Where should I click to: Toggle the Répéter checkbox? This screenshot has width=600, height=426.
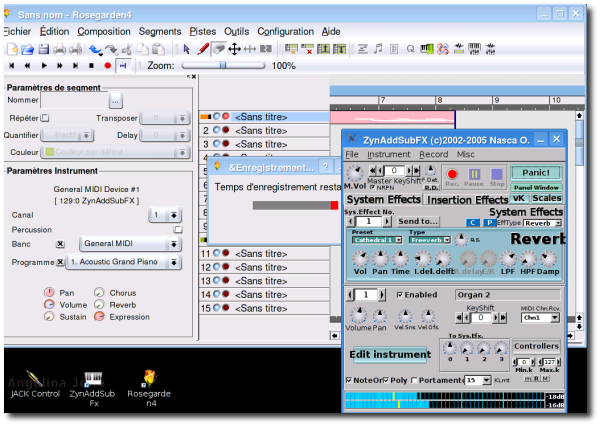pyautogui.click(x=45, y=118)
